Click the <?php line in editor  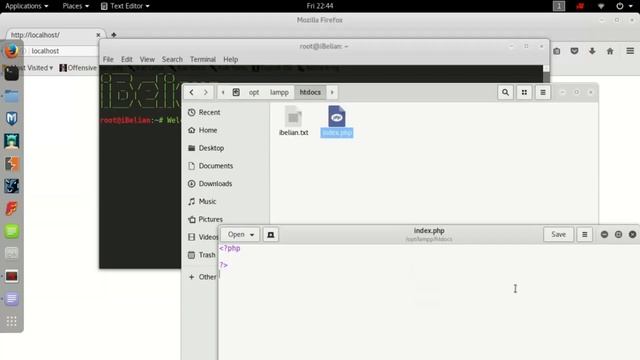[230, 248]
